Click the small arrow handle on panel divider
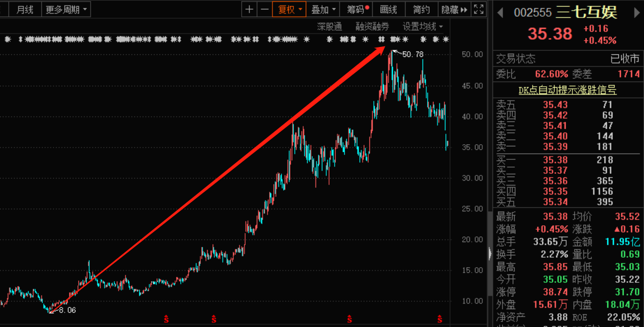Viewport: 644px width, 327px height. [490, 253]
